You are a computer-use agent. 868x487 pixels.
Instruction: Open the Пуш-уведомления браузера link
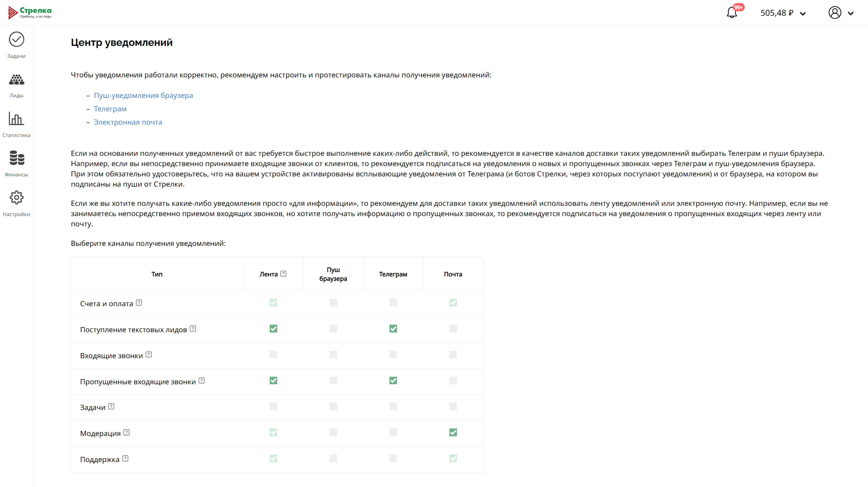[x=143, y=96]
